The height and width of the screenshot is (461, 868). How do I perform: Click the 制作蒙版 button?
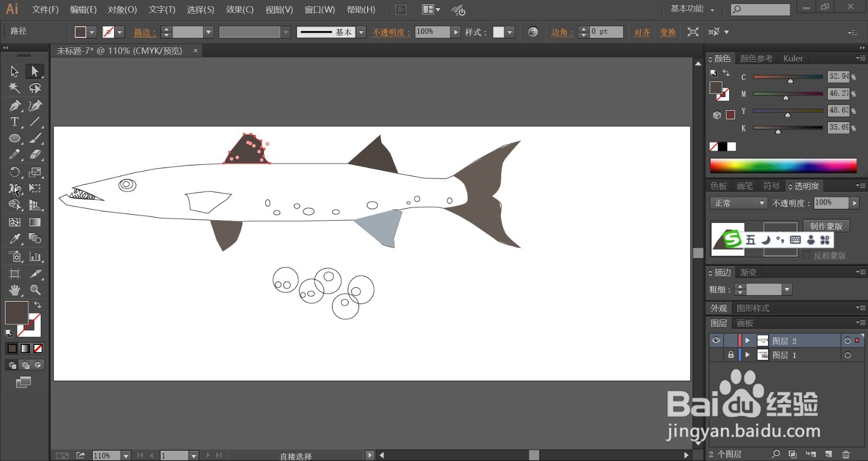tap(826, 226)
